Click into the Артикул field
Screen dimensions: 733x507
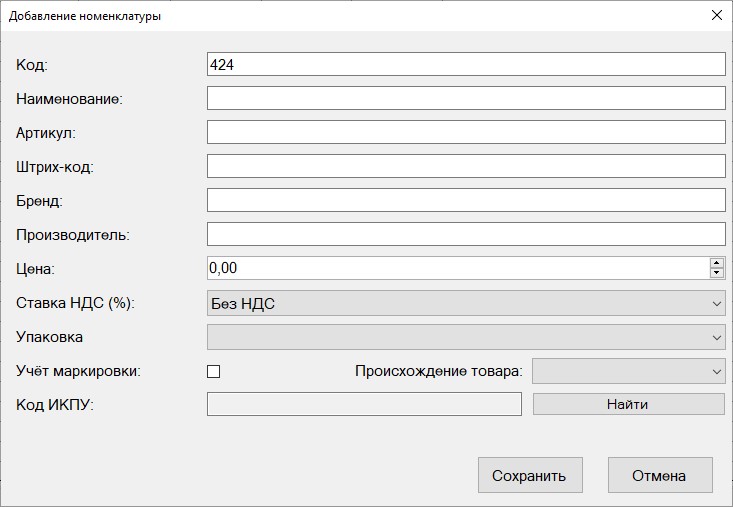point(465,132)
